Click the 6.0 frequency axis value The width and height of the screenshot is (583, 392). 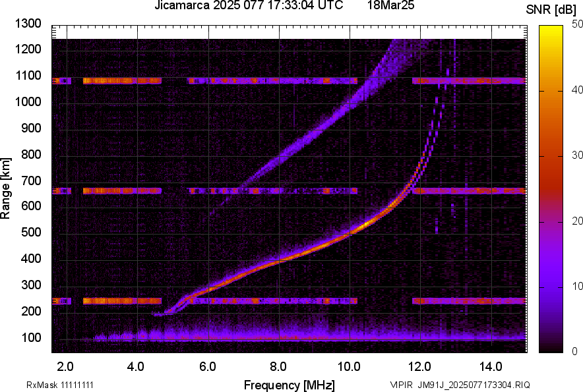click(x=208, y=367)
